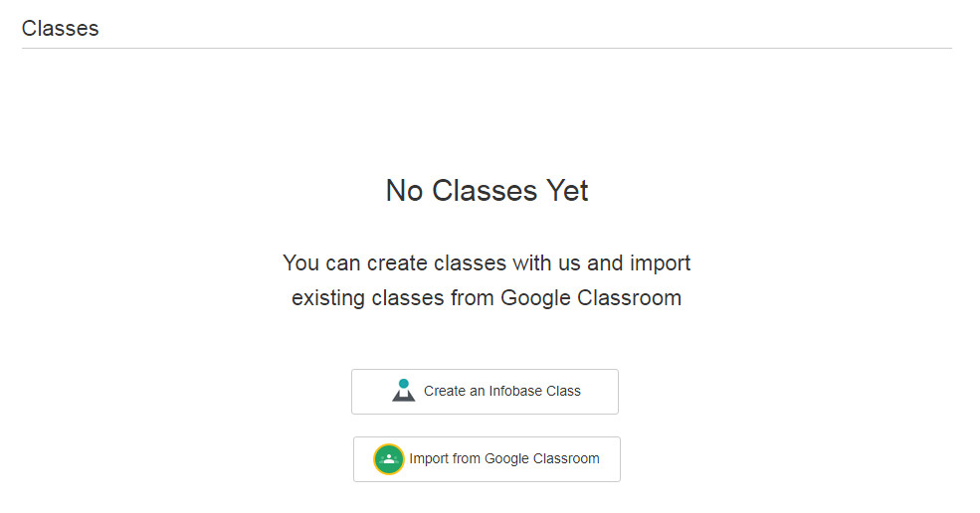Click the word 'Classroom' on the import button

(x=566, y=459)
